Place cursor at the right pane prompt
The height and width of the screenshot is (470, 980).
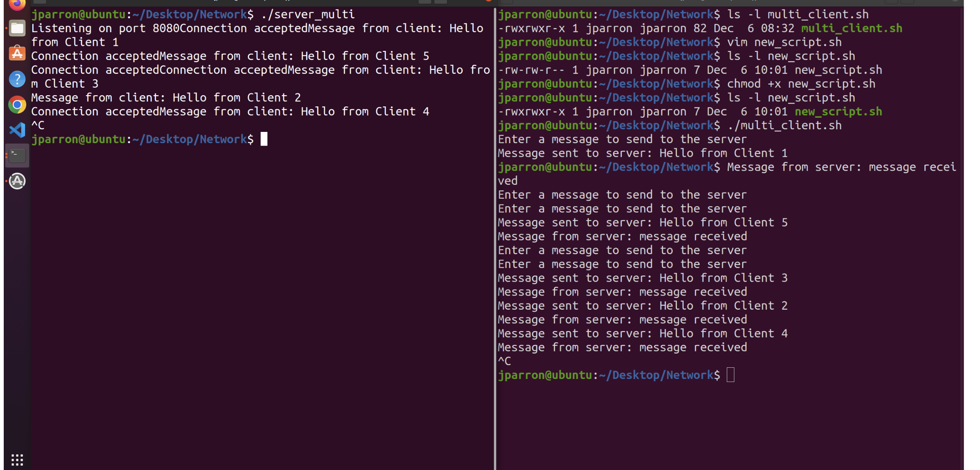pos(730,375)
